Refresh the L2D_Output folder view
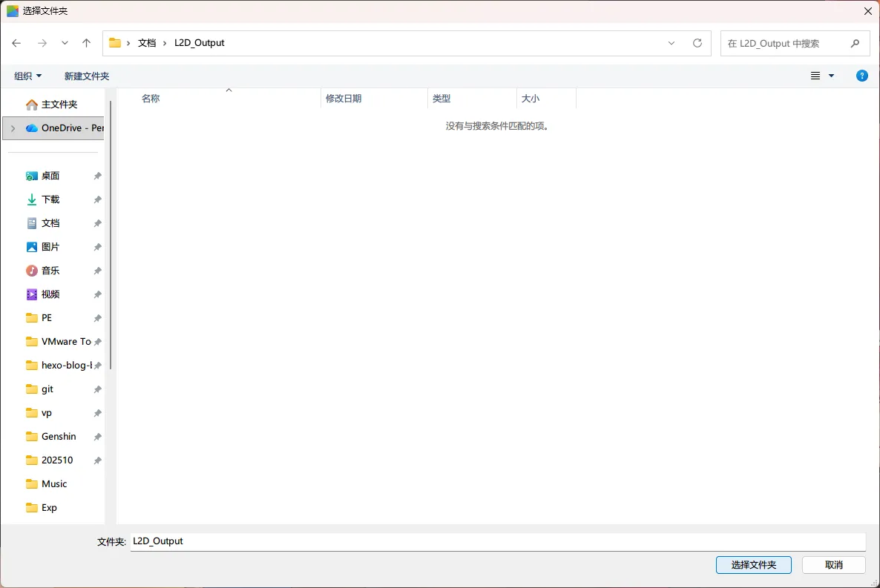This screenshot has width=880, height=588. 697,43
